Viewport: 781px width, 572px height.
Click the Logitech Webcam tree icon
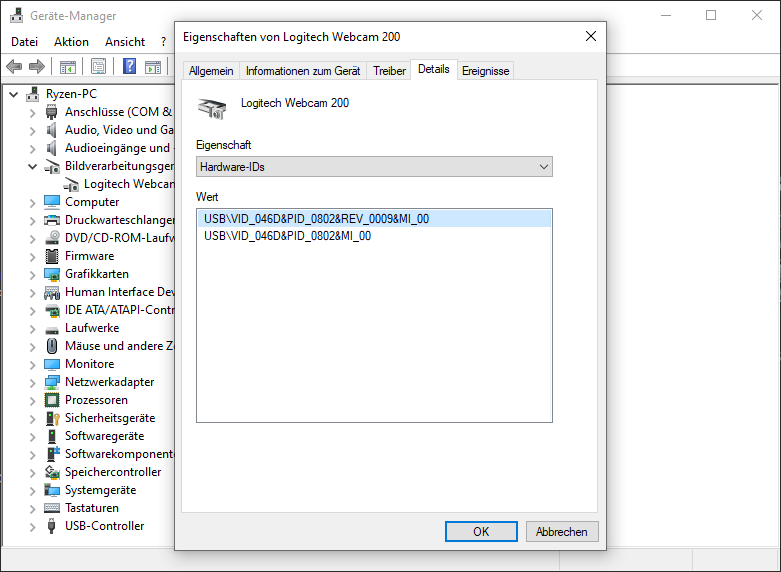[x=71, y=184]
